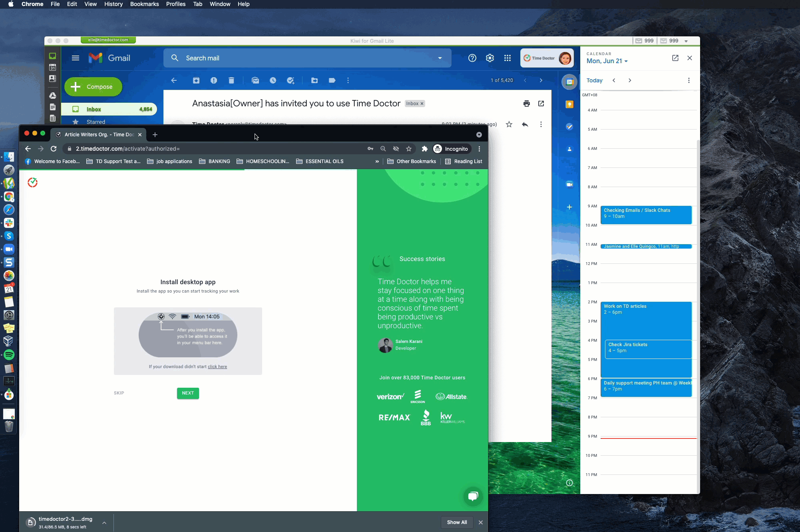Follow the 'click here' download link
Viewport: 800px width, 532px height.
coord(217,367)
